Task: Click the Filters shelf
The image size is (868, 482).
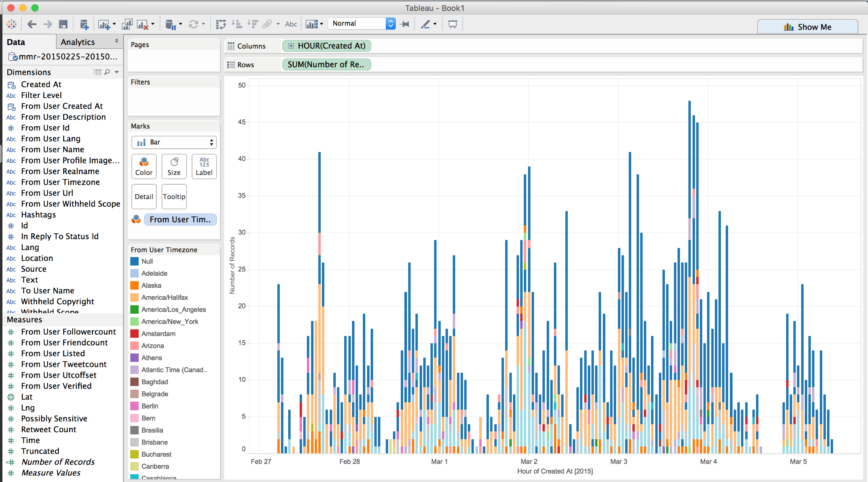Action: (174, 96)
